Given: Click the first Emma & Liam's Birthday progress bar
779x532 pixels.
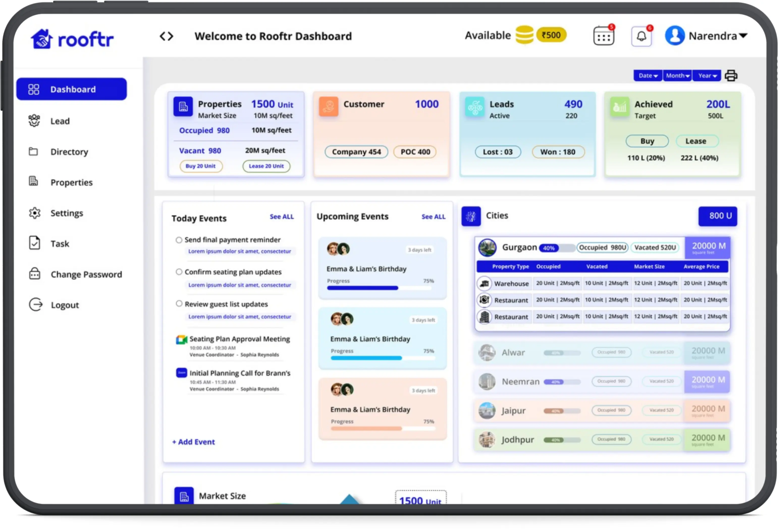Looking at the screenshot, I should pos(380,288).
